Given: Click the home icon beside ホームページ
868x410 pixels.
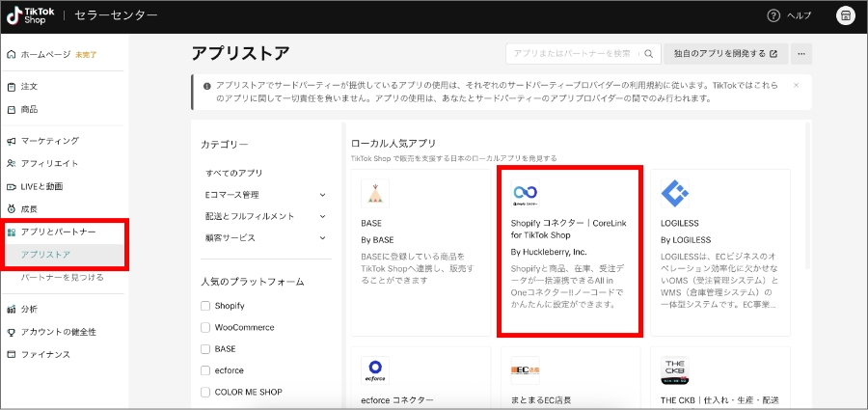Looking at the screenshot, I should pos(11,54).
